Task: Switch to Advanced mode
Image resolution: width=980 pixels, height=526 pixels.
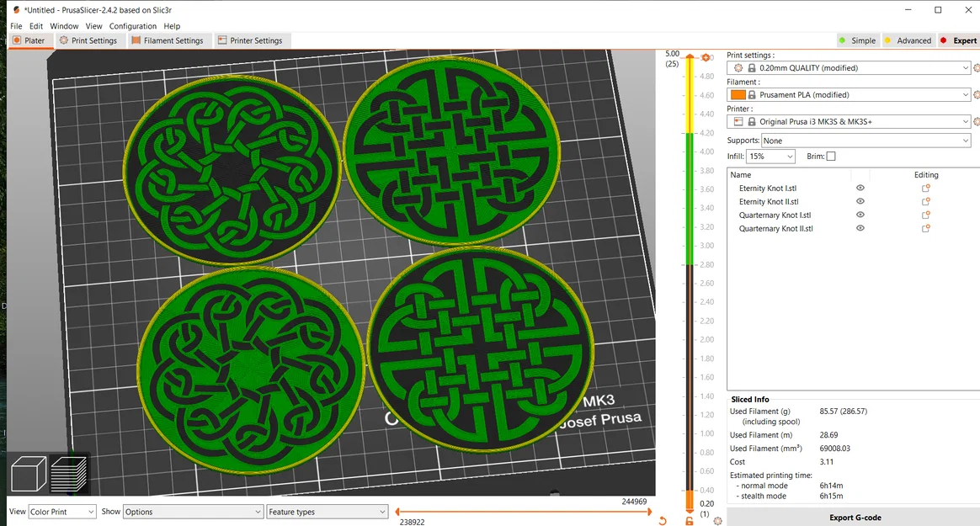Action: coord(908,40)
